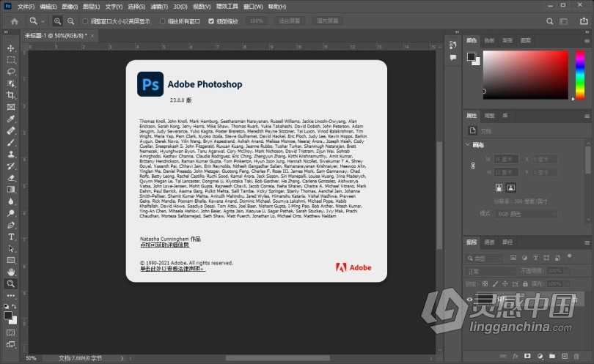
Task: Select the Frame tool
Action: click(10, 107)
